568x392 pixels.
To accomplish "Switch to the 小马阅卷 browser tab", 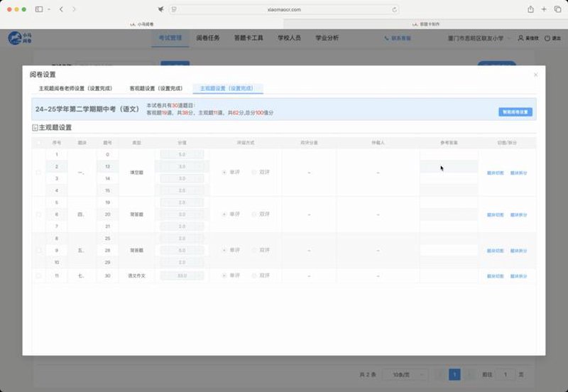I will pyautogui.click(x=141, y=24).
